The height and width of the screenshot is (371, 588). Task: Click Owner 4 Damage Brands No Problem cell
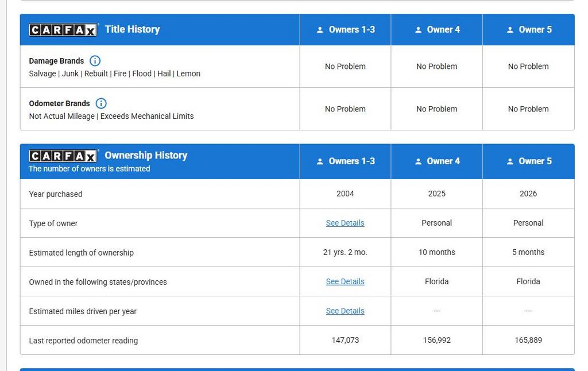[436, 67]
